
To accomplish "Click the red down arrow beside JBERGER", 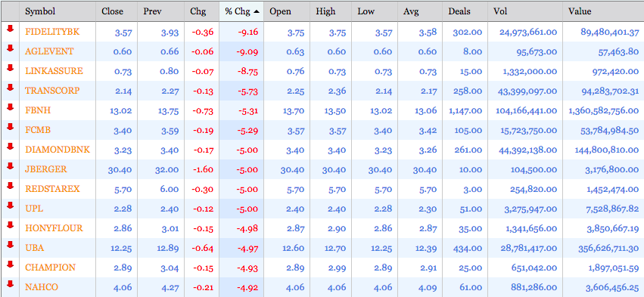I will pyautogui.click(x=11, y=166).
